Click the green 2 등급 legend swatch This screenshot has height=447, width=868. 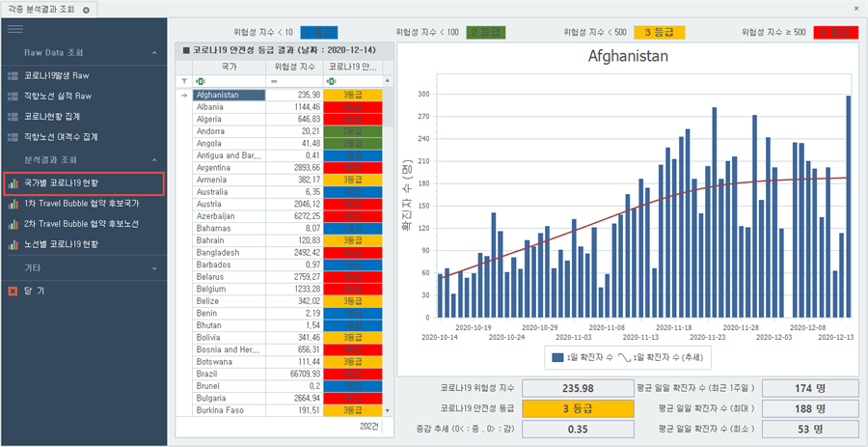point(485,32)
